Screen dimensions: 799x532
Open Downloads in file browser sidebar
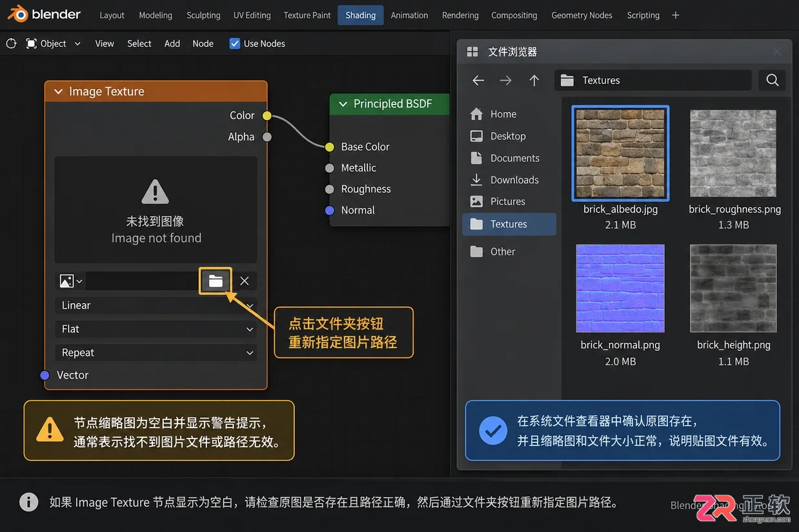pyautogui.click(x=505, y=180)
